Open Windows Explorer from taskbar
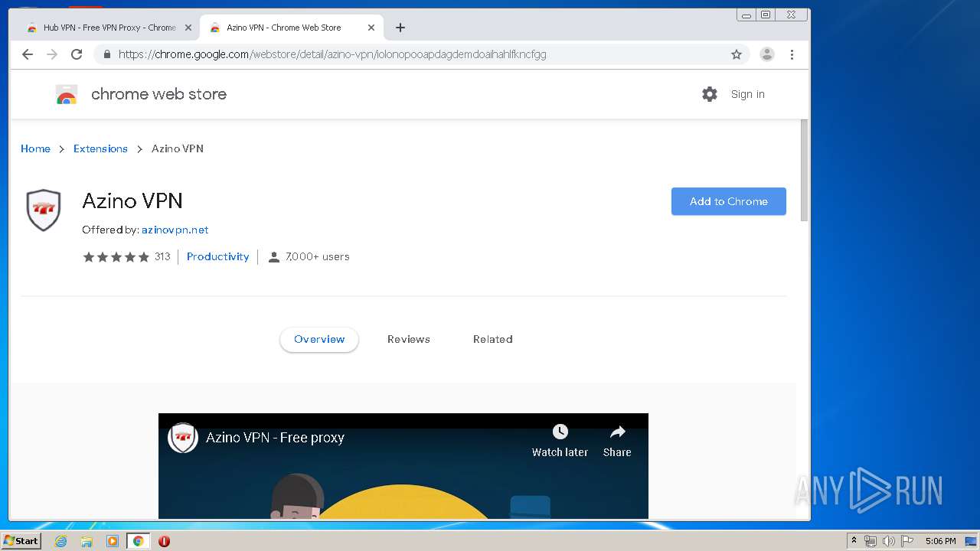This screenshot has width=980, height=551. 87,541
